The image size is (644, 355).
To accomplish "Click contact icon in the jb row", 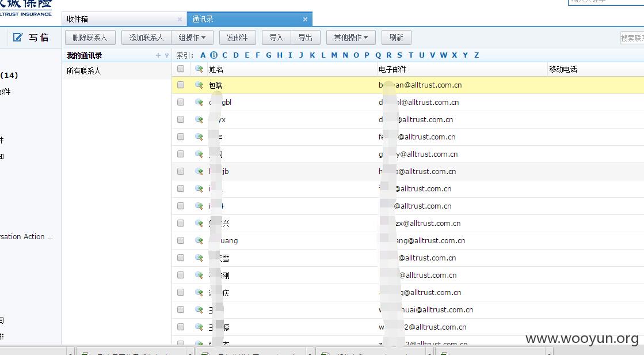I will tap(199, 172).
